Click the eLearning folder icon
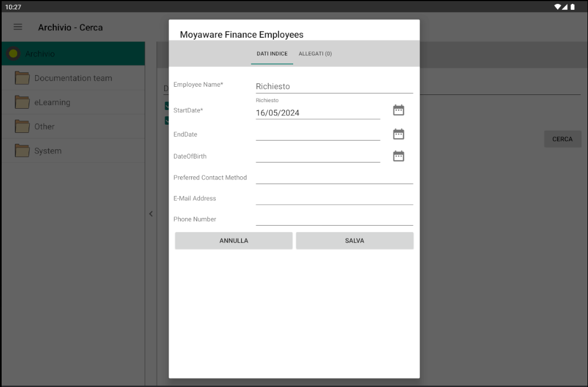Viewport: 588px width, 387px height. (x=22, y=102)
